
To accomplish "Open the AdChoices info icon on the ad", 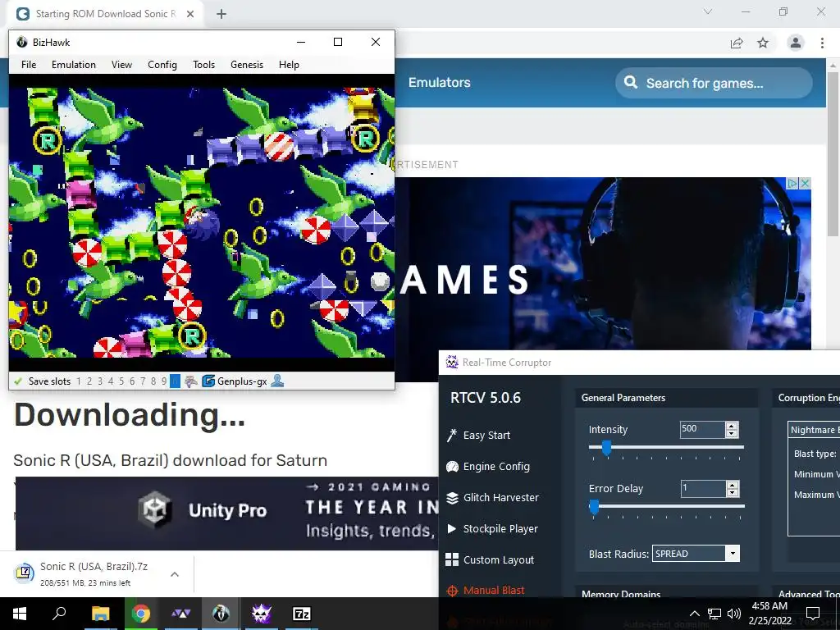I will click(x=792, y=183).
